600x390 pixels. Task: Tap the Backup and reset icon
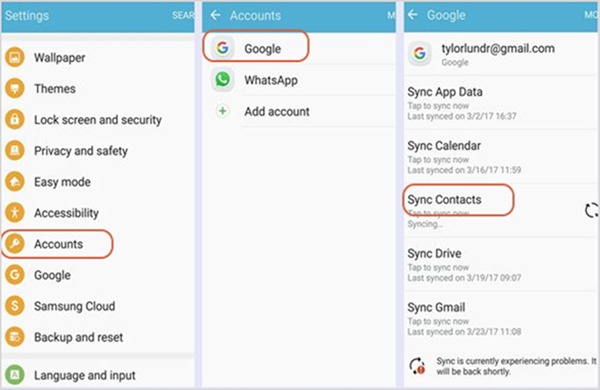pyautogui.click(x=15, y=336)
